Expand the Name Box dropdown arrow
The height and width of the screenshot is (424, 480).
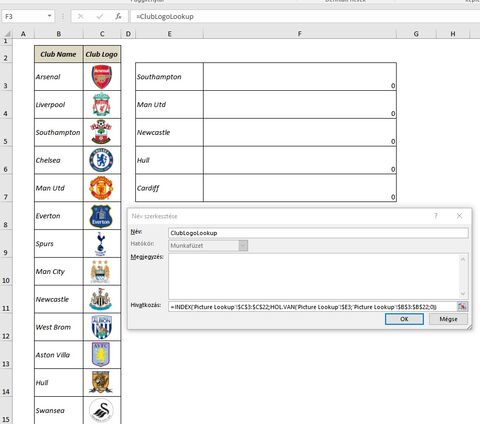click(49, 16)
